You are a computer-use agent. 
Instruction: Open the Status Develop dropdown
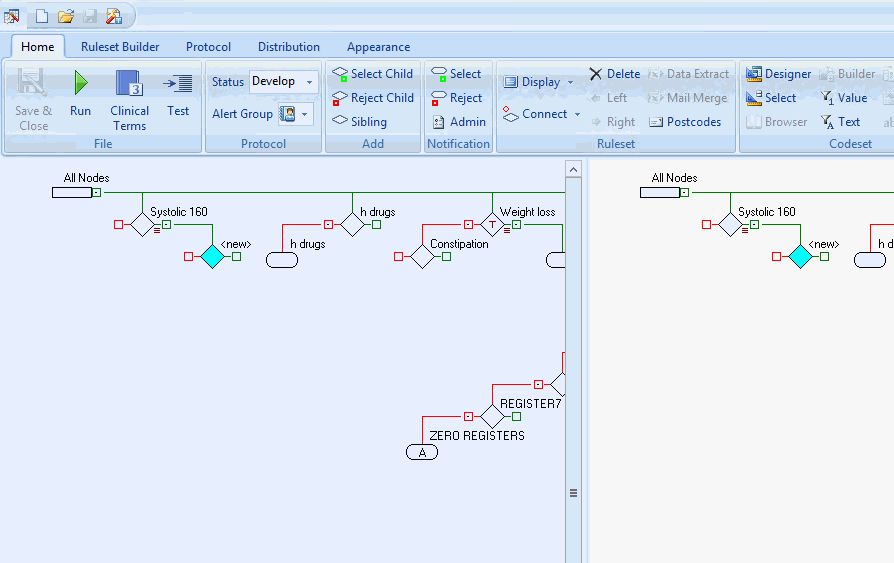point(283,82)
